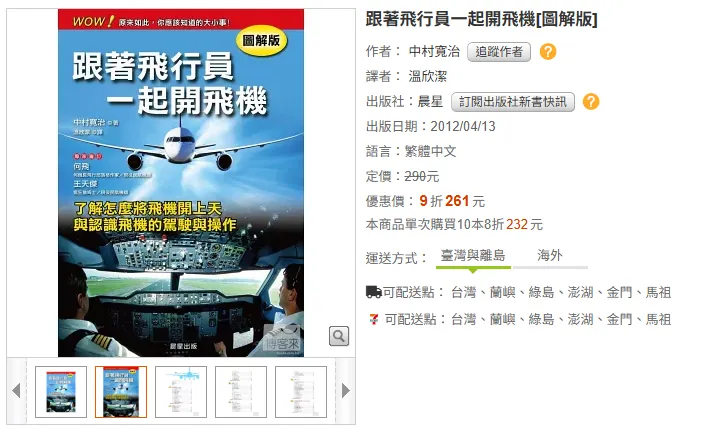The image size is (704, 428).
Task: Select the second highlighted cover thumbnail
Action: 121,392
